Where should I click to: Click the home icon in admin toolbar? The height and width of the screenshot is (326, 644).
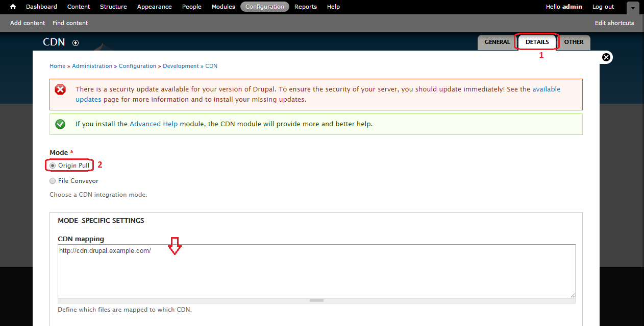pos(13,7)
